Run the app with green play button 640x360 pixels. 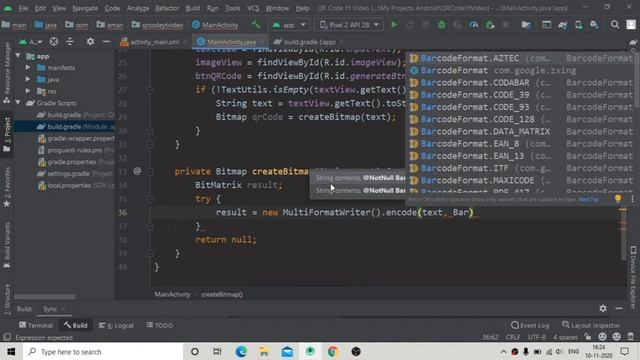click(394, 25)
